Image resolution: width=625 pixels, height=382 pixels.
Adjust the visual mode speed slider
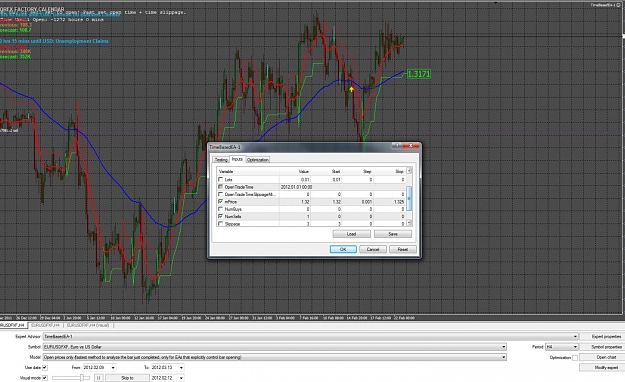pyautogui.click(x=82, y=378)
